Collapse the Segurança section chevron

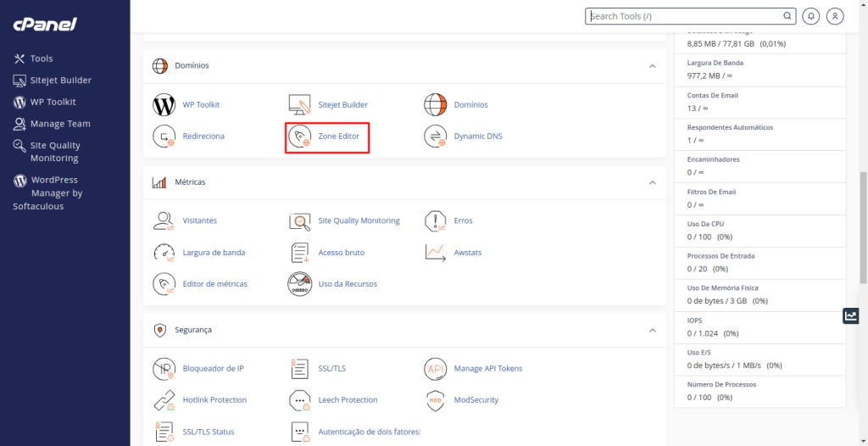[x=652, y=330]
